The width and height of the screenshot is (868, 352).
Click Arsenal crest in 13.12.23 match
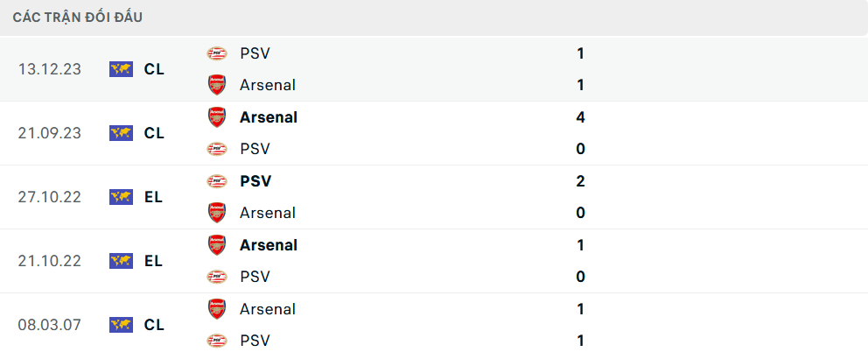tap(216, 85)
